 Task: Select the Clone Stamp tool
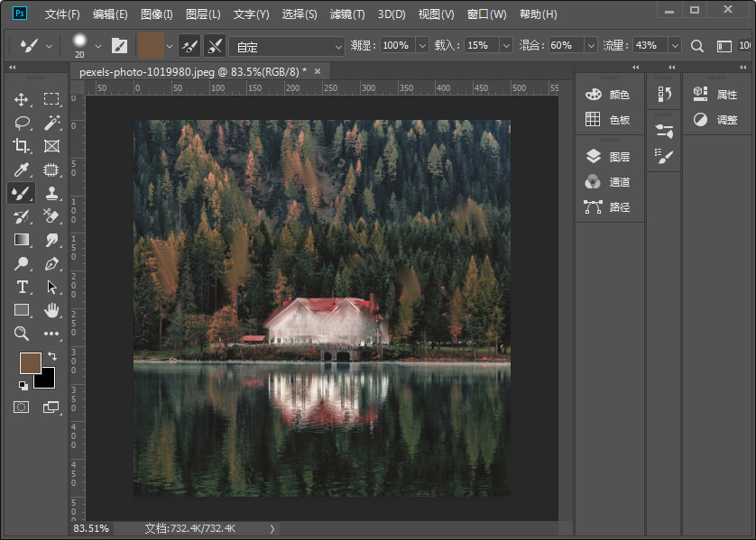51,193
